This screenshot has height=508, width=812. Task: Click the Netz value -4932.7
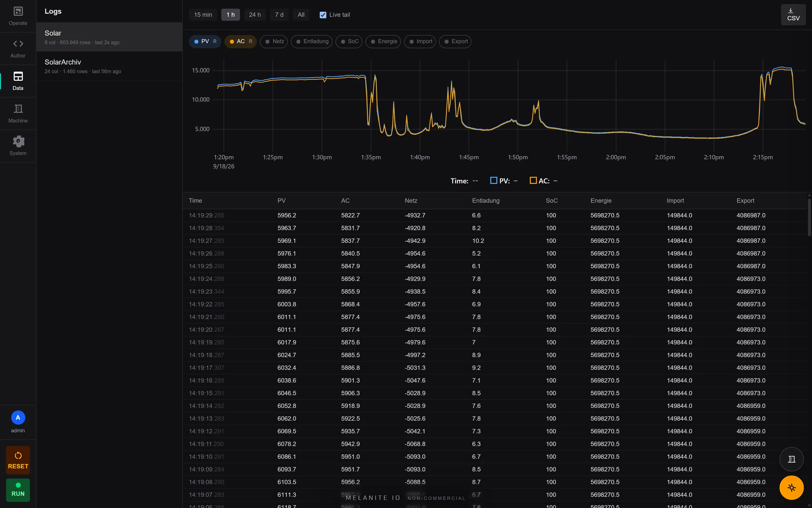415,215
